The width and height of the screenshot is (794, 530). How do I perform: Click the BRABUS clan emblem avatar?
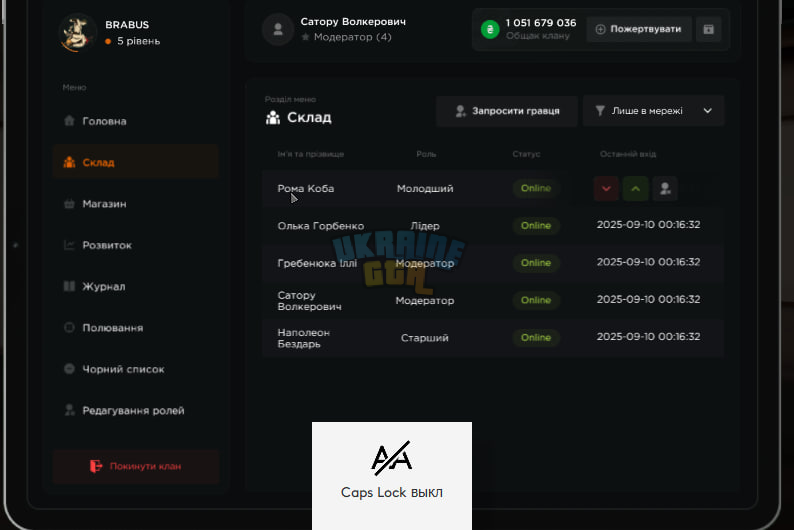76,33
